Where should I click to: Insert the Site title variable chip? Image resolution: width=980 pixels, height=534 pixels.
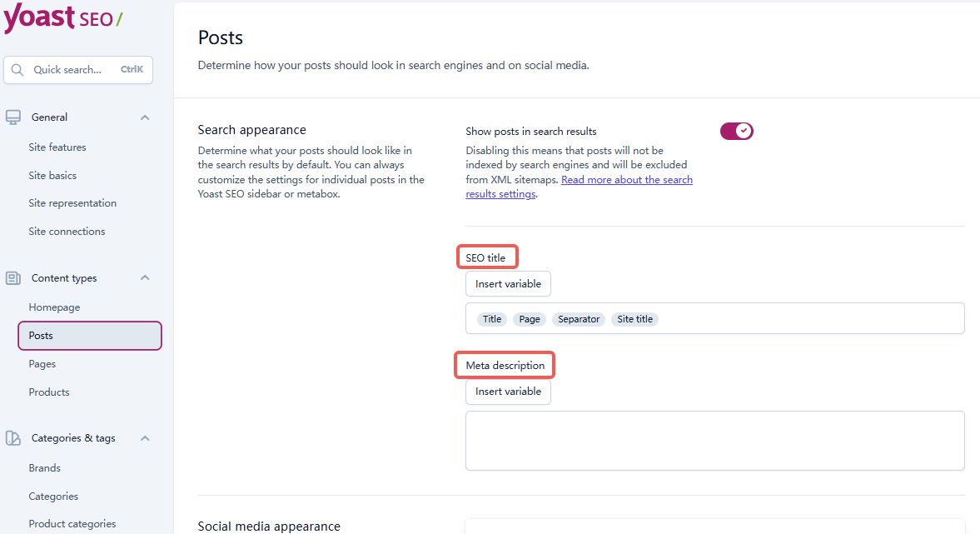(x=634, y=318)
